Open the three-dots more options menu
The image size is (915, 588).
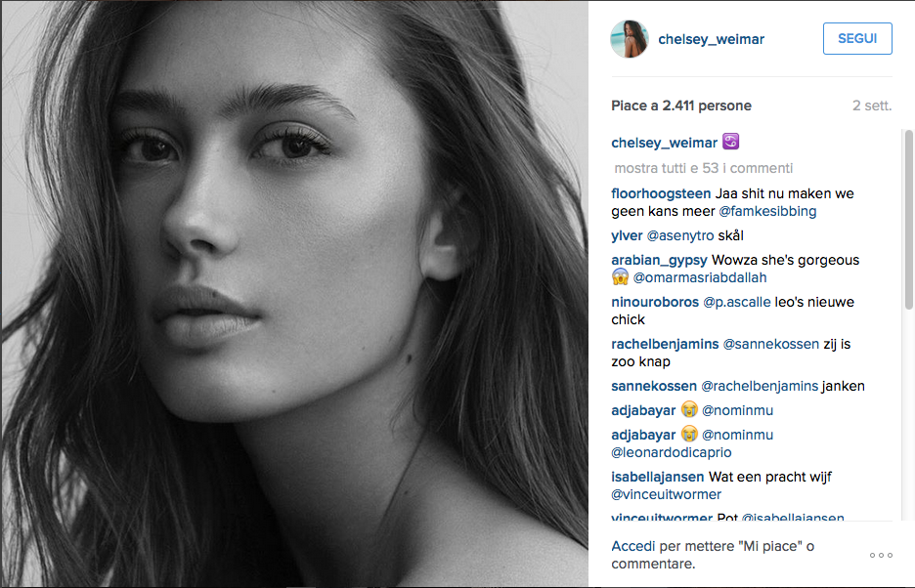click(x=881, y=556)
